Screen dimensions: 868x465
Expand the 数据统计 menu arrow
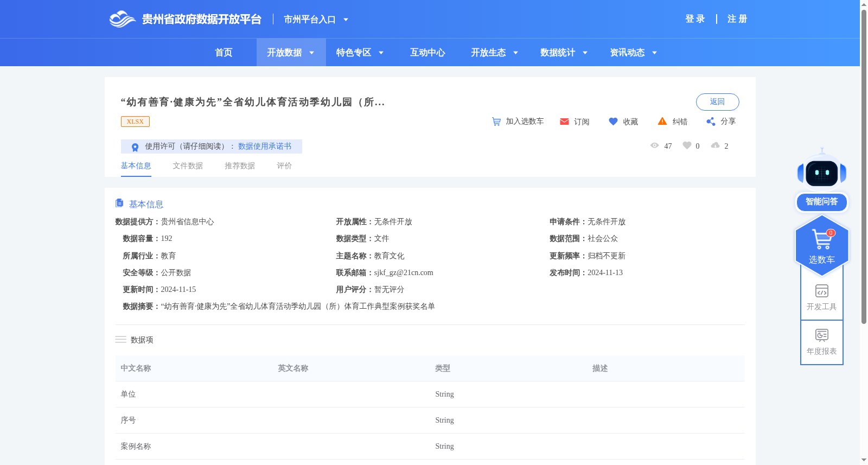point(585,53)
